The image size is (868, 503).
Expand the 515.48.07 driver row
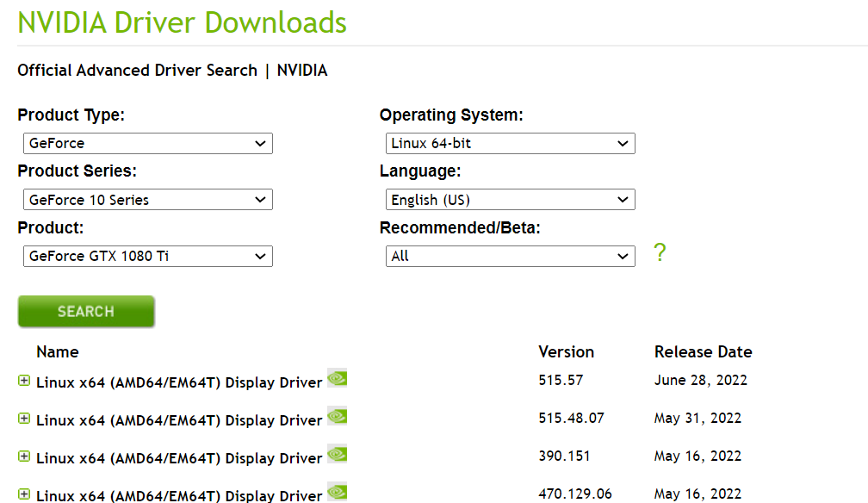[x=24, y=419]
